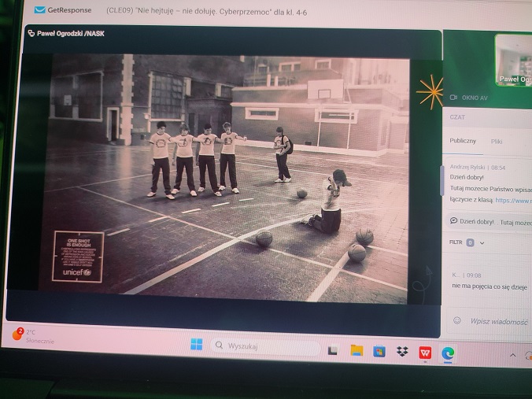Switch to the Pliki tab

(497, 142)
